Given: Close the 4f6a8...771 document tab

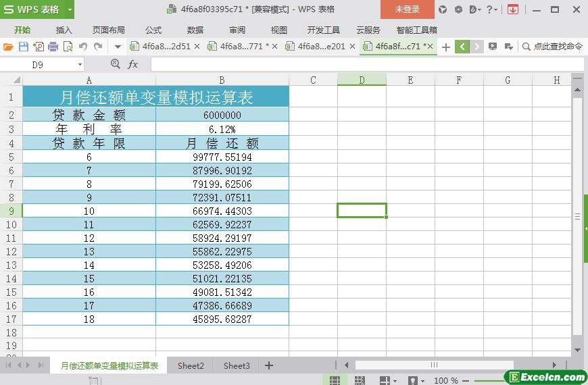Looking at the screenshot, I should point(275,47).
